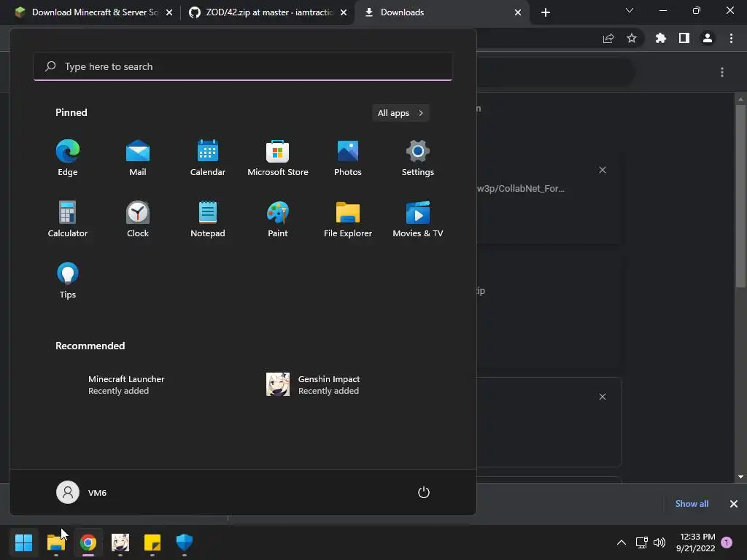Close the Downloads tab
This screenshot has height=560, width=747.
click(518, 12)
